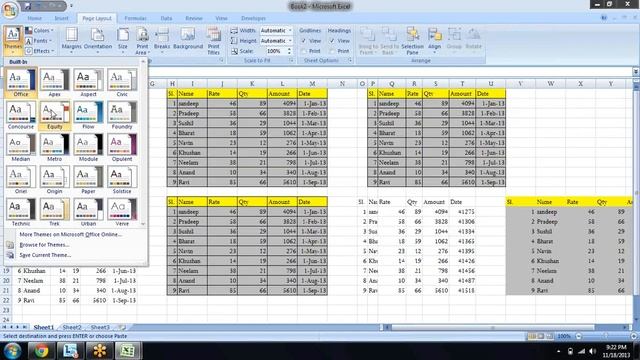Open Chrome from the taskbar
The image size is (640, 360).
click(x=41, y=351)
